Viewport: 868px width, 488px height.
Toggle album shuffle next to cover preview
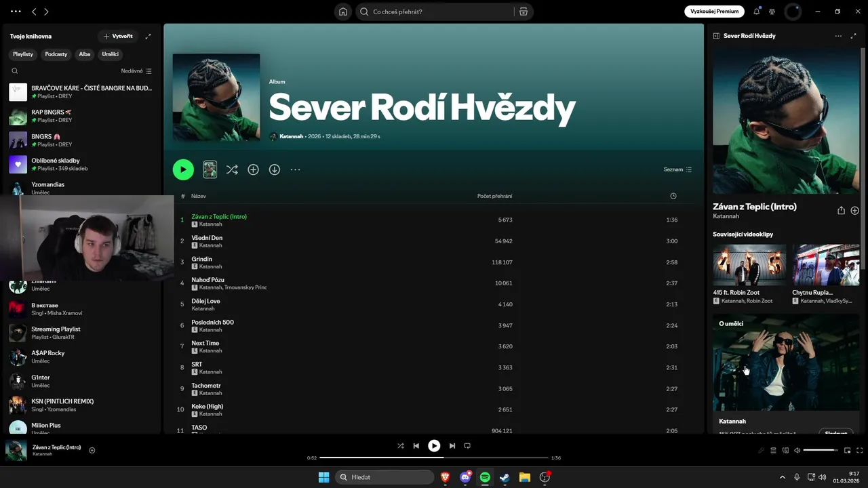232,169
